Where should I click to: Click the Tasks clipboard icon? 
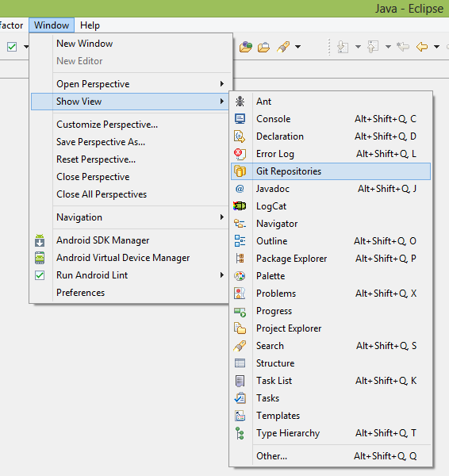pyautogui.click(x=240, y=398)
